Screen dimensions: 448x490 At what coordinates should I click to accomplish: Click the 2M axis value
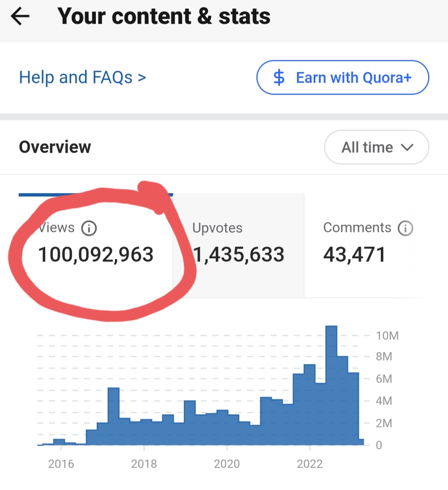(384, 423)
